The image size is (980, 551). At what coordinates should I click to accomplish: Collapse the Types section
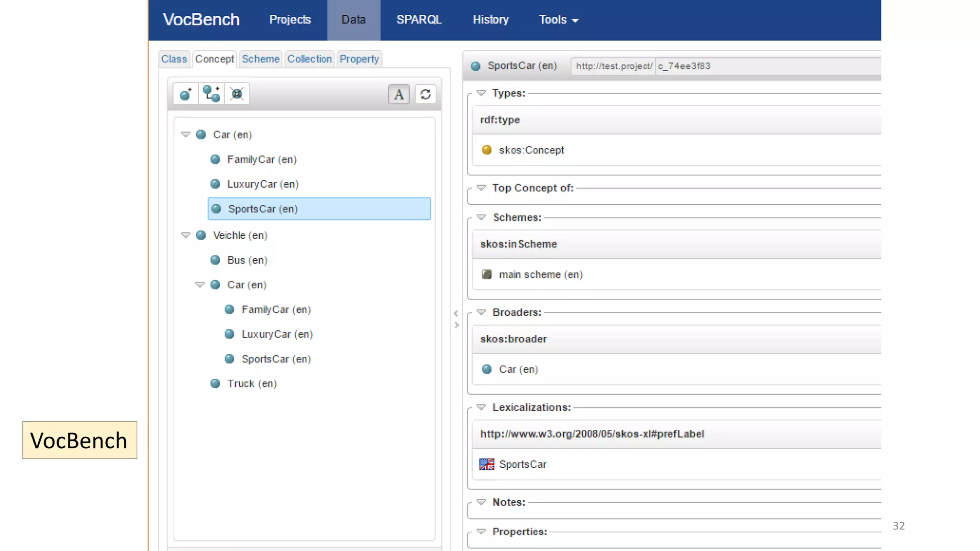[x=481, y=93]
